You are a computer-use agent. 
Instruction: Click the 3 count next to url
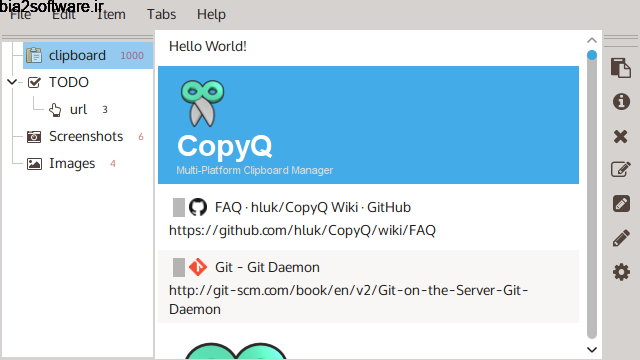click(x=105, y=109)
